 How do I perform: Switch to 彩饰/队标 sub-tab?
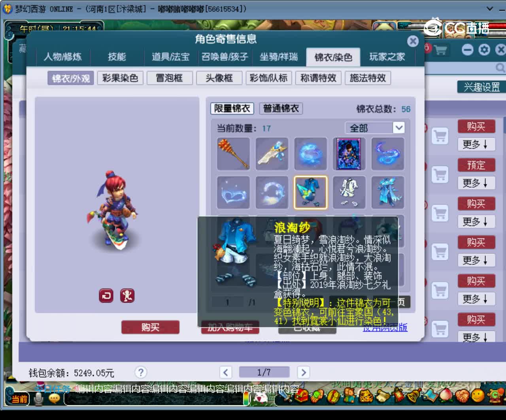269,78
